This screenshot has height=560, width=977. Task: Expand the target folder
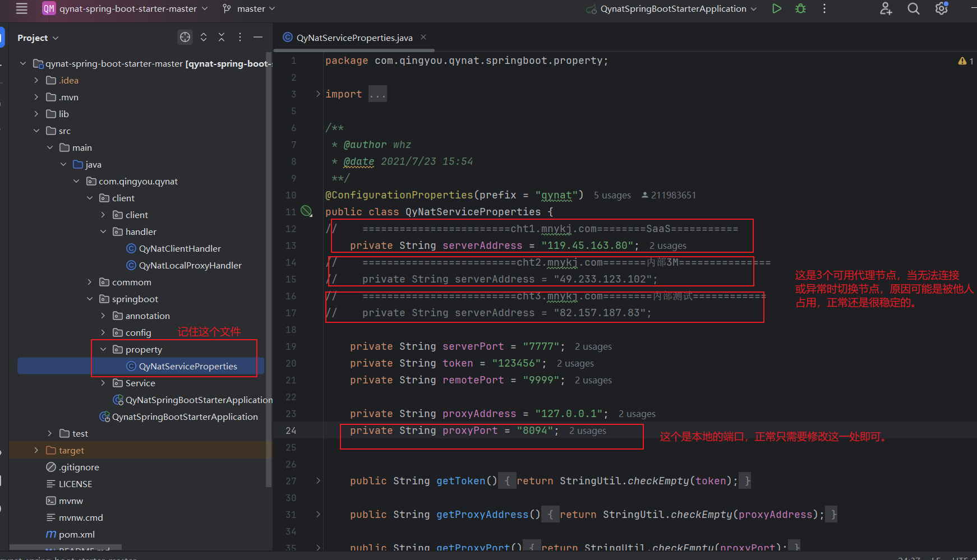coord(36,450)
